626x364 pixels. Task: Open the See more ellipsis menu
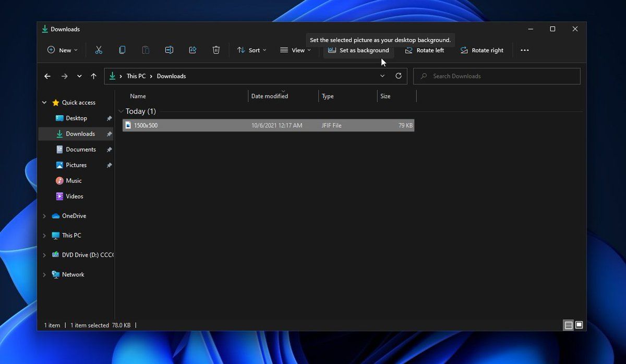525,50
